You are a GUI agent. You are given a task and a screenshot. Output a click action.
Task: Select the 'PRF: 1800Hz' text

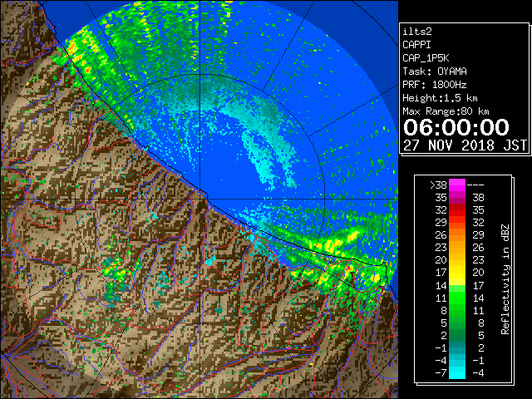(435, 85)
